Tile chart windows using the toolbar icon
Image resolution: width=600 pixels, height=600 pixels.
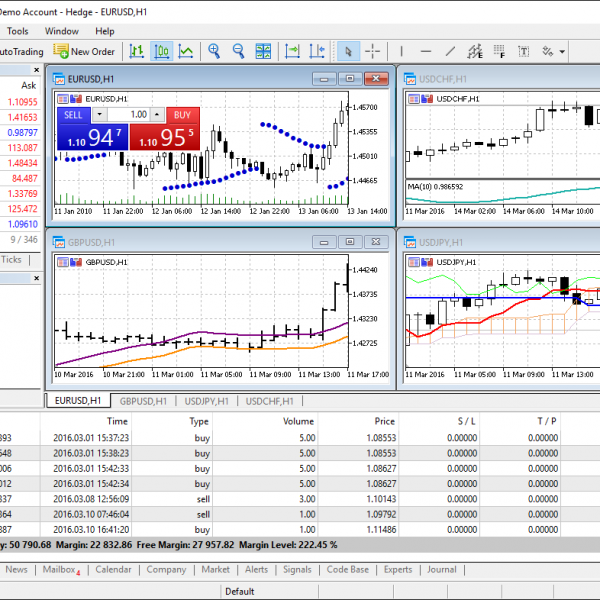click(x=263, y=51)
